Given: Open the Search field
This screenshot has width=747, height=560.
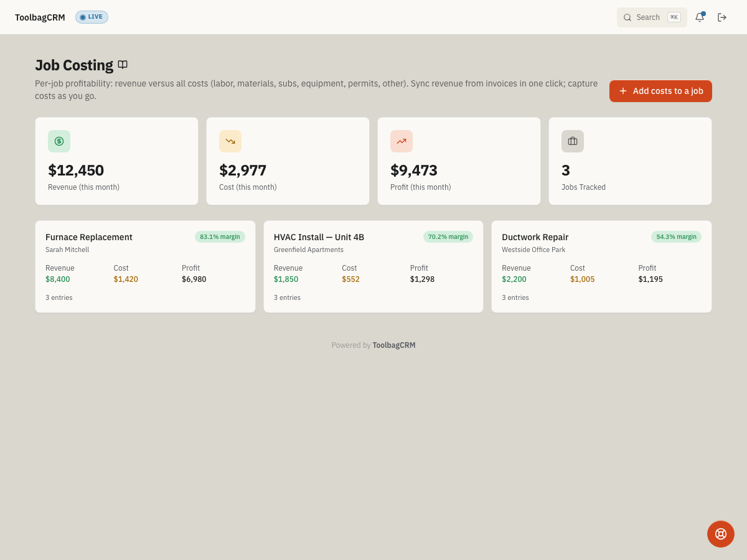Looking at the screenshot, I should (652, 17).
